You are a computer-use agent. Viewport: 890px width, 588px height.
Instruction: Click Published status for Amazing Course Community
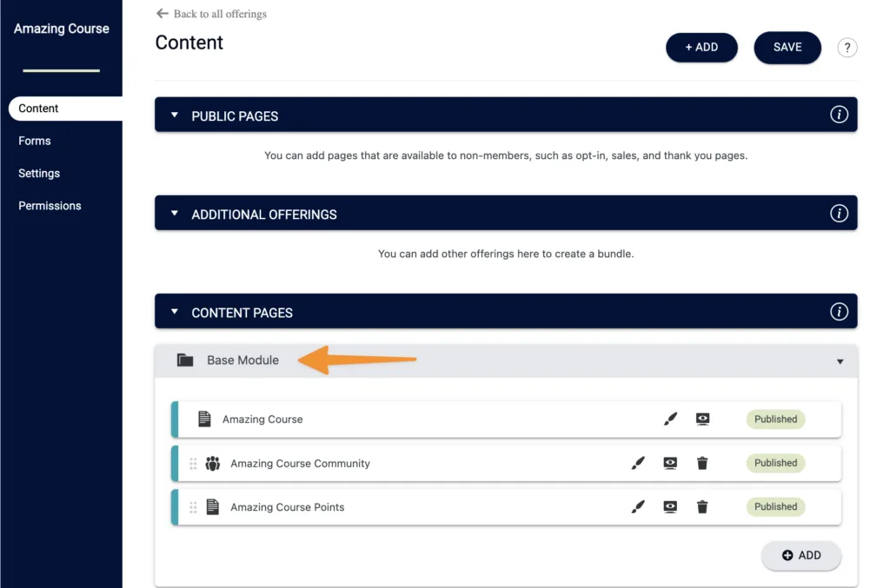pyautogui.click(x=775, y=463)
